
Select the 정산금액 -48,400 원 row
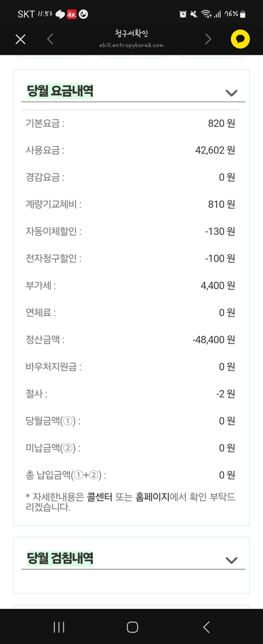(130, 340)
